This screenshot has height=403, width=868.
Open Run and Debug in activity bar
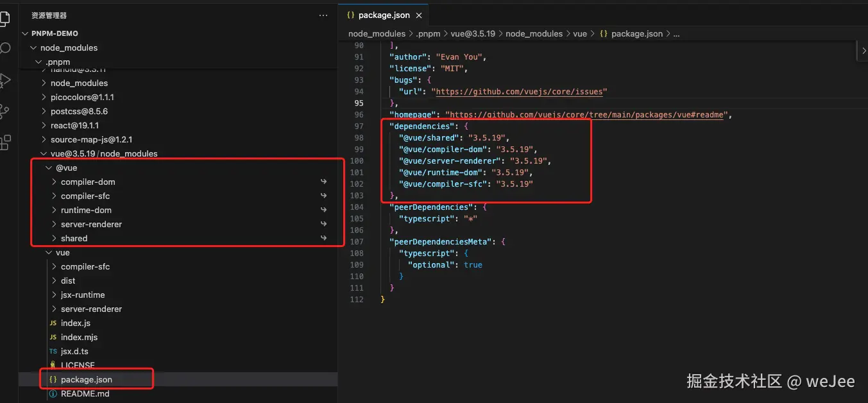click(4, 80)
